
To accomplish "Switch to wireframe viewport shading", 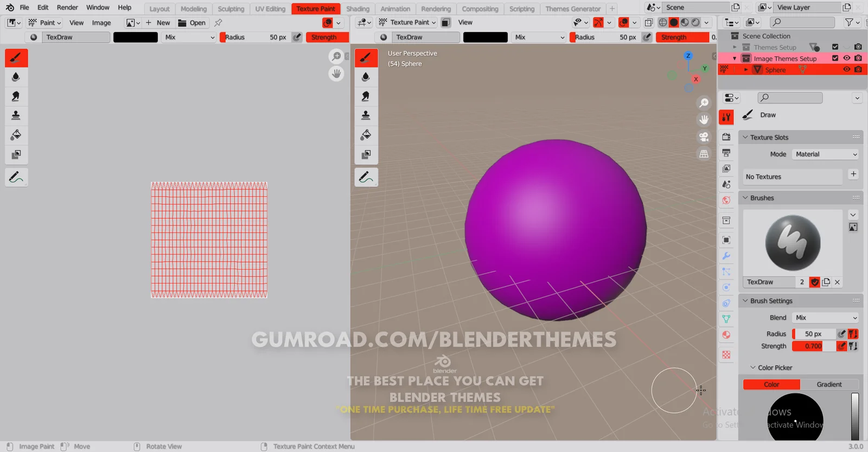I will point(663,22).
